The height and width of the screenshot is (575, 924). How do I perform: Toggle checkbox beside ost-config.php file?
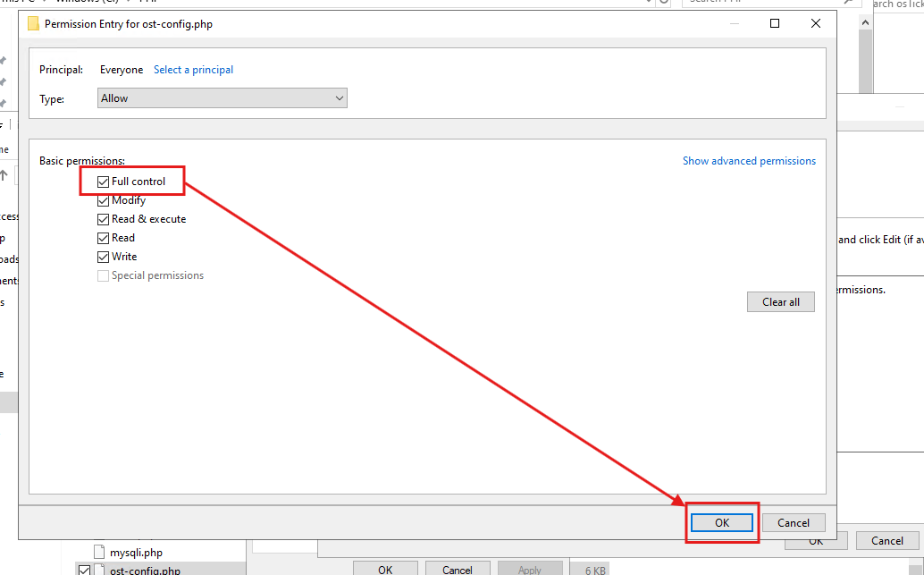(84, 570)
